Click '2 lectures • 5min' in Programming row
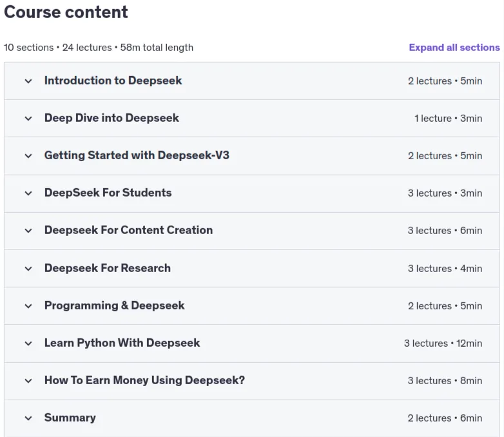504x437 pixels. coord(445,306)
